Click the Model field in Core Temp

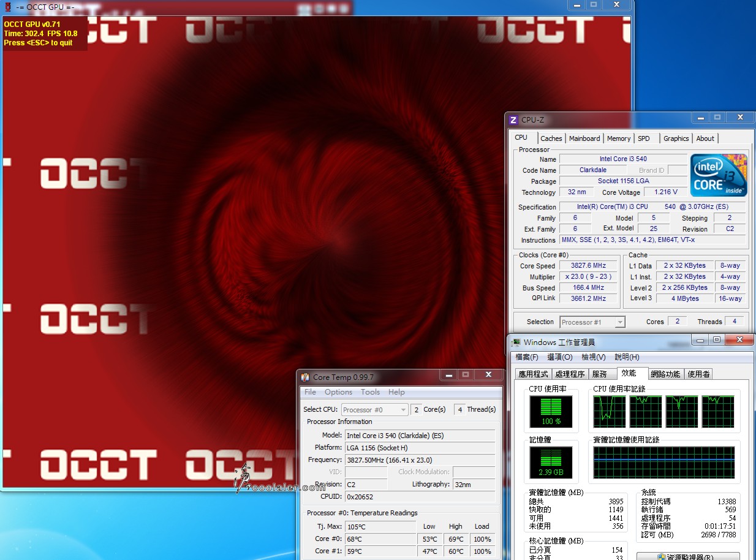pyautogui.click(x=420, y=436)
